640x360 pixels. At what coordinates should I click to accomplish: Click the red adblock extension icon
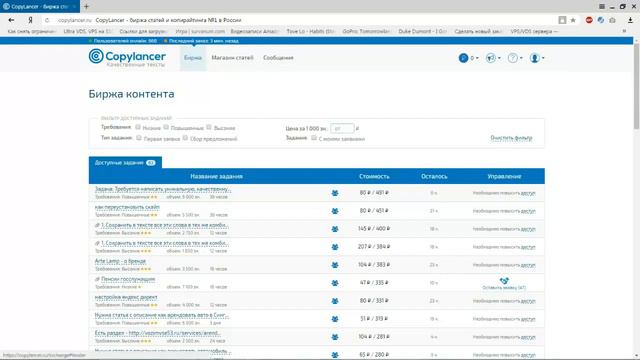pyautogui.click(x=589, y=20)
